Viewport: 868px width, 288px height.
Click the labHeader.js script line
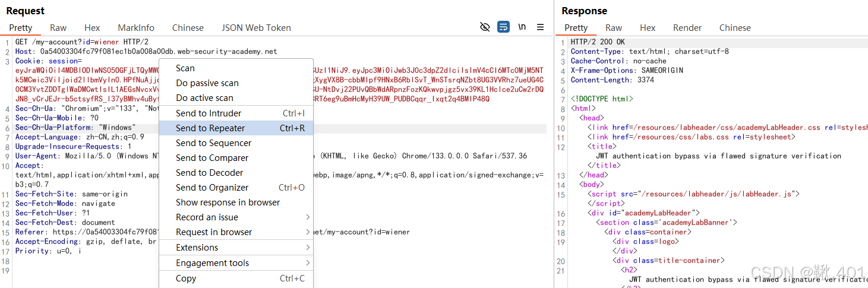click(694, 194)
